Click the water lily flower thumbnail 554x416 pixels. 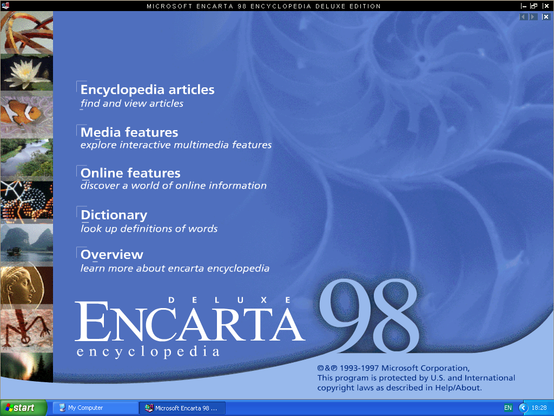(x=27, y=73)
